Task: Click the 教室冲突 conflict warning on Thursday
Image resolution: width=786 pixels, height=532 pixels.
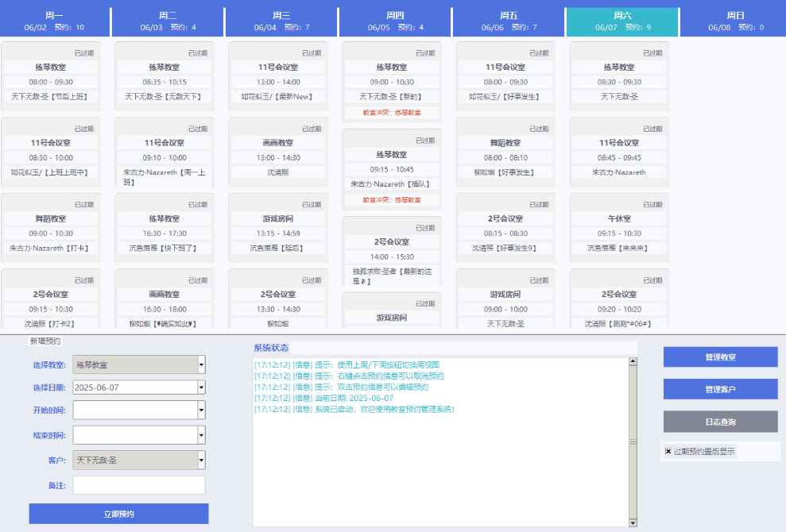Action: coord(390,112)
